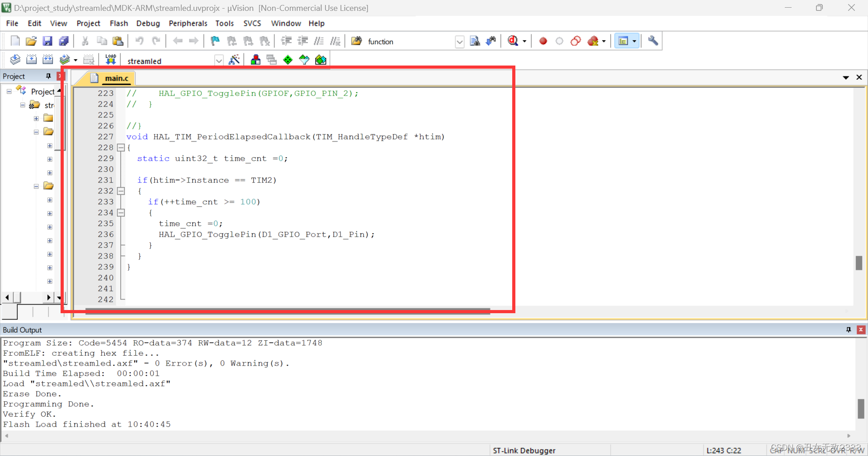Expand the find text 'function' dropdown
Viewport: 868px width, 456px height.
(459, 42)
